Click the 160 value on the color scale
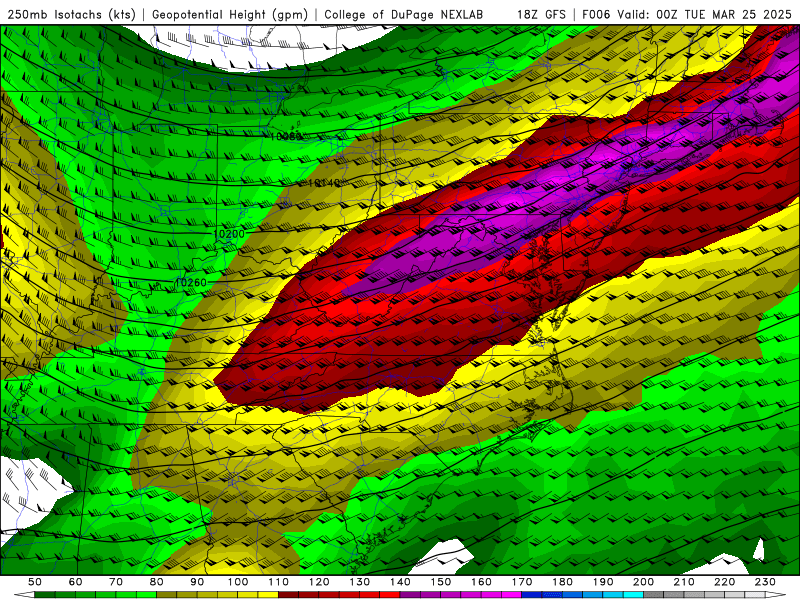The image size is (800, 600). (481, 582)
